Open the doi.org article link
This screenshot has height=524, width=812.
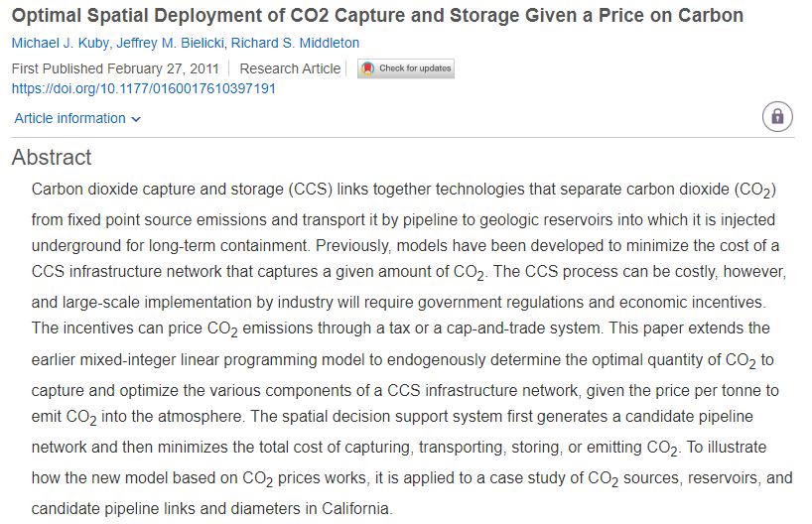144,88
